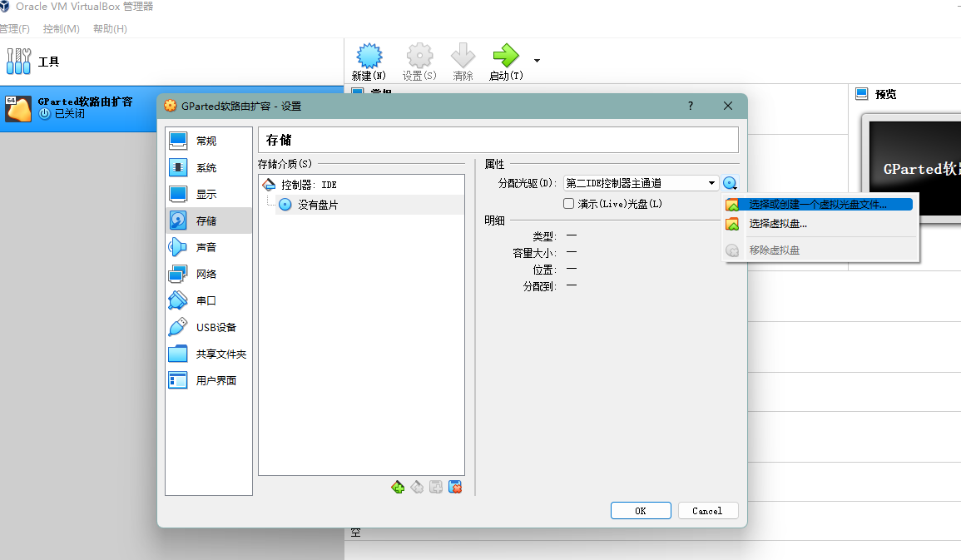Select the GParted软路由扩容 virtual machine entry
Viewport: 961px width, 560px height.
click(78, 108)
